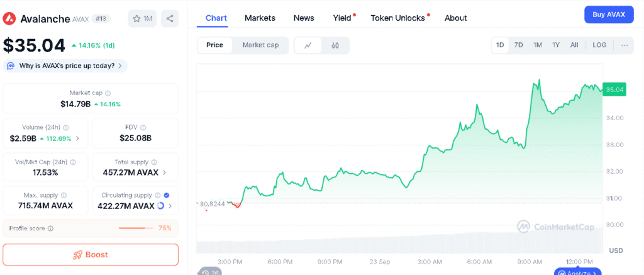This screenshot has width=644, height=275.
Task: Click the Buy AVAX button
Action: pyautogui.click(x=609, y=15)
